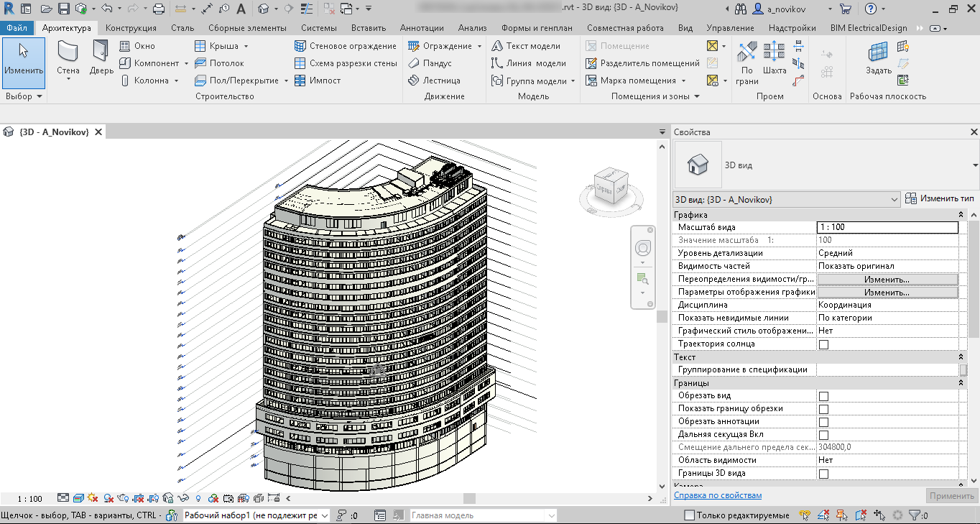This screenshot has height=524, width=980.
Task: Open file via folder icon in quick access
Action: tap(46, 9)
